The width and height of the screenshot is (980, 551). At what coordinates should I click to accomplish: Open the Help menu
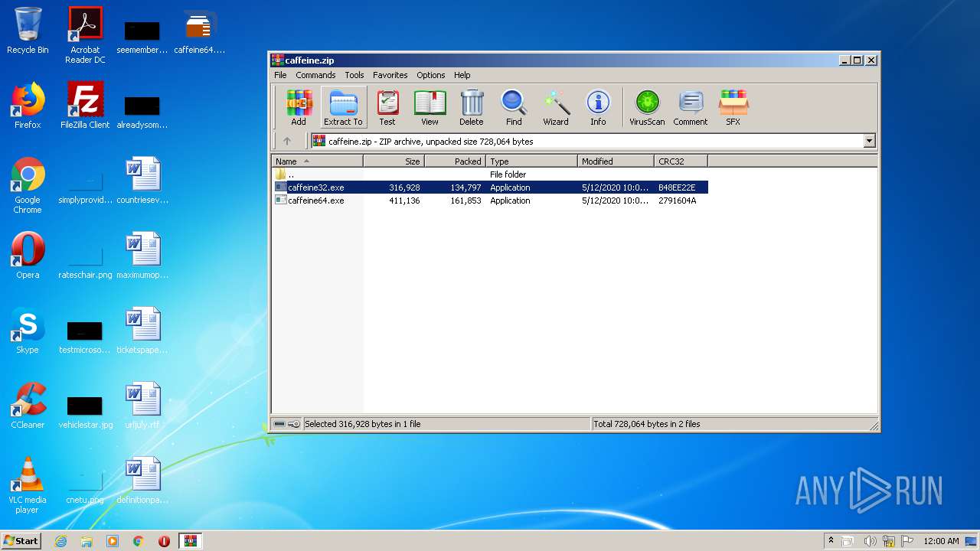coord(462,75)
